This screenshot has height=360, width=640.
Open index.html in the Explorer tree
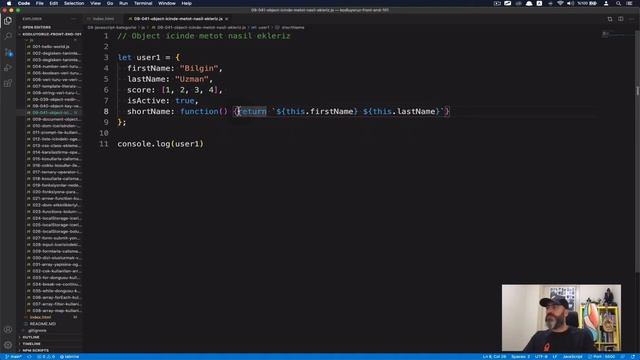tap(40, 317)
